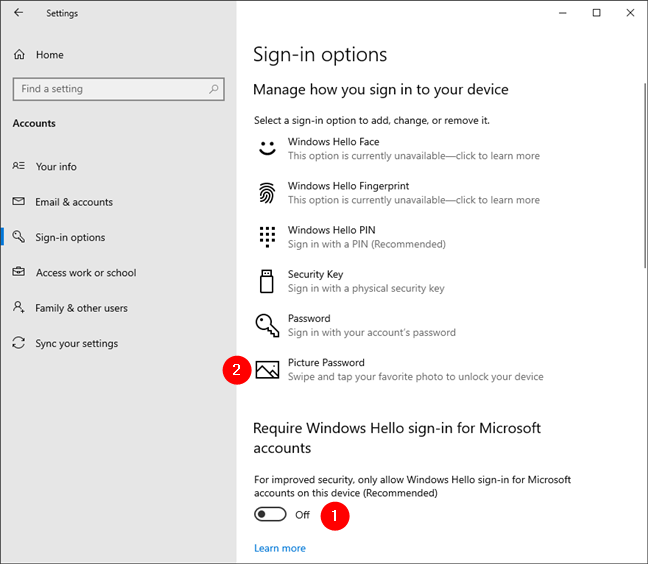Click the Family & other users icon
648x564 pixels.
pyautogui.click(x=19, y=307)
